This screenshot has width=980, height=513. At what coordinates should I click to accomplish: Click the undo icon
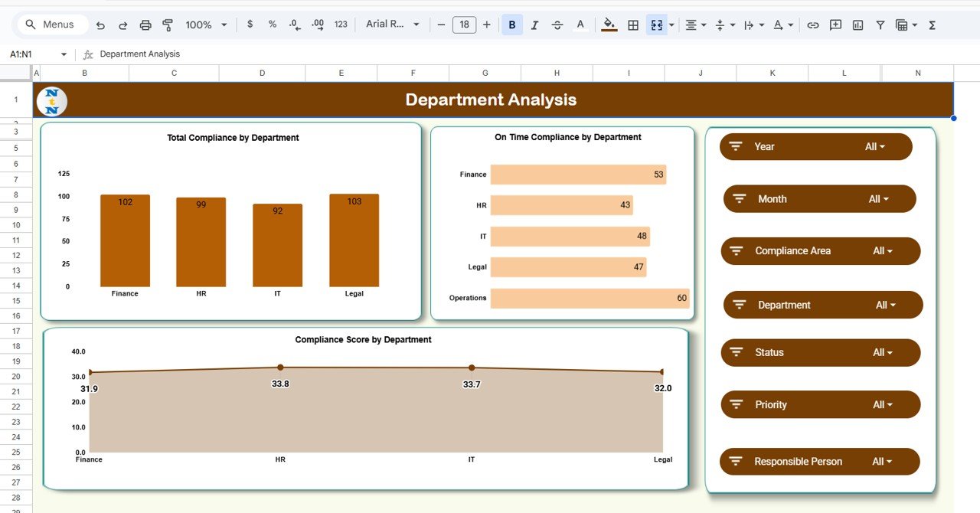100,24
